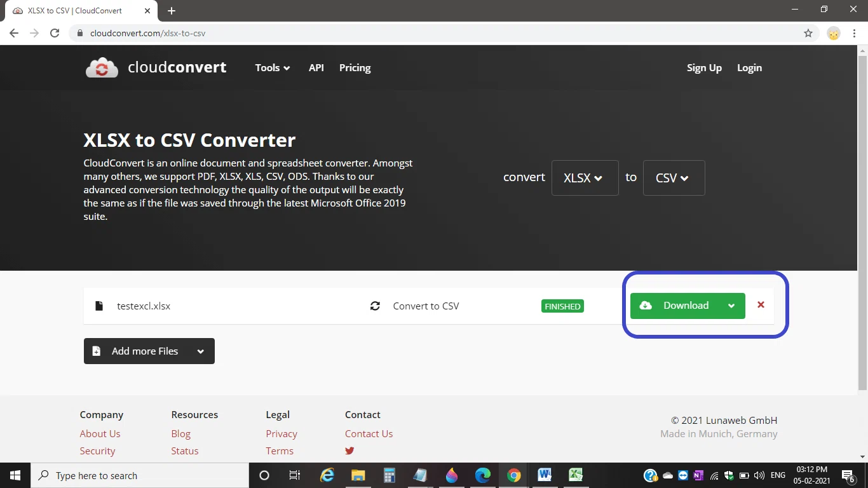Open Calculator from taskbar
The image size is (868, 488).
pyautogui.click(x=390, y=475)
